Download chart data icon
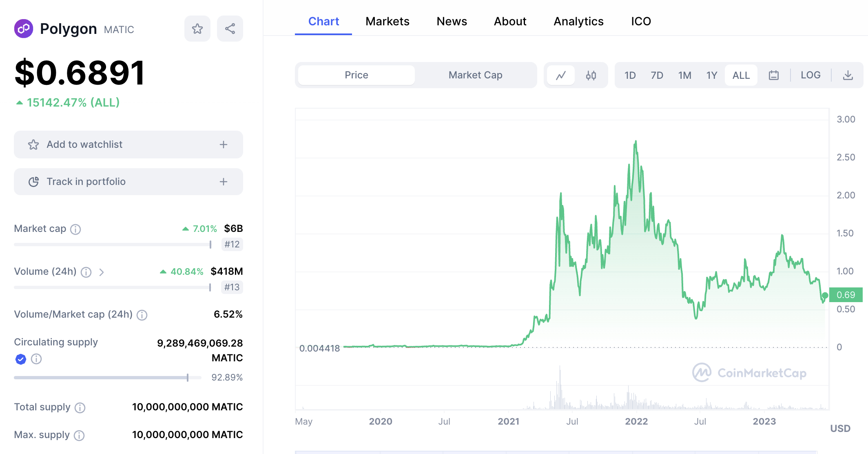 coord(848,75)
